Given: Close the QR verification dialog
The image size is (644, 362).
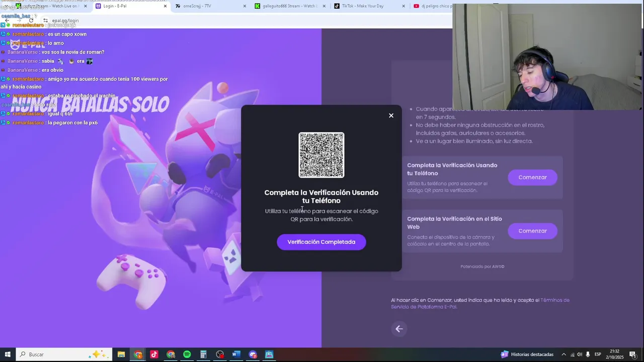Looking at the screenshot, I should (x=391, y=116).
